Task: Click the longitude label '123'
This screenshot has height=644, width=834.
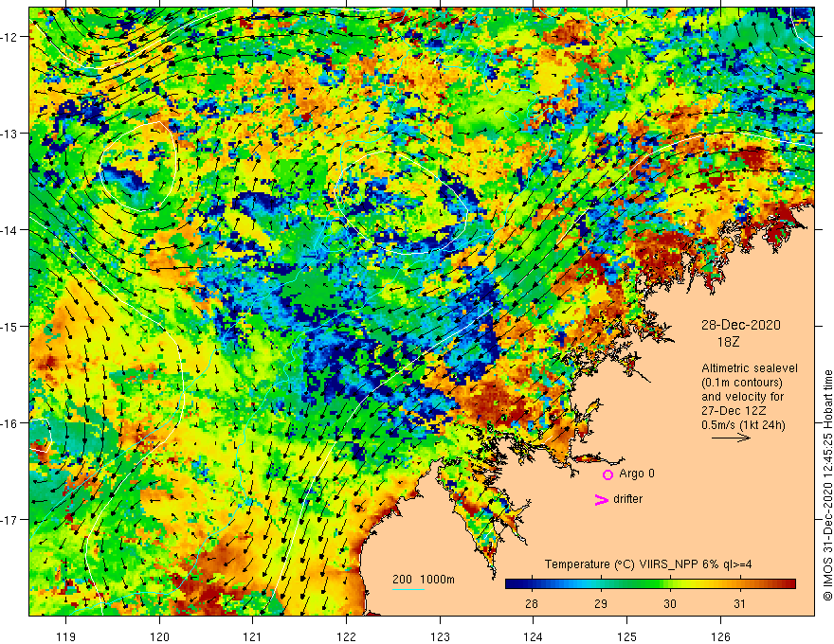Action: (440, 636)
